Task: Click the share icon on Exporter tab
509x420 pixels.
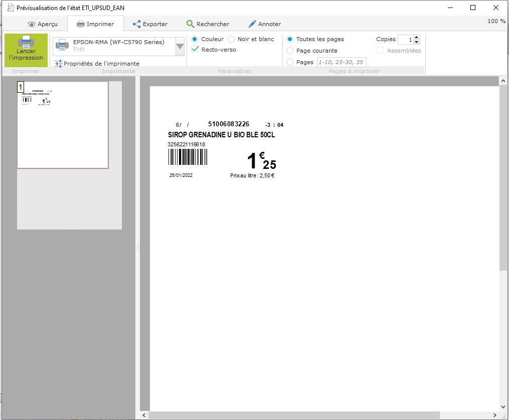Action: point(136,24)
